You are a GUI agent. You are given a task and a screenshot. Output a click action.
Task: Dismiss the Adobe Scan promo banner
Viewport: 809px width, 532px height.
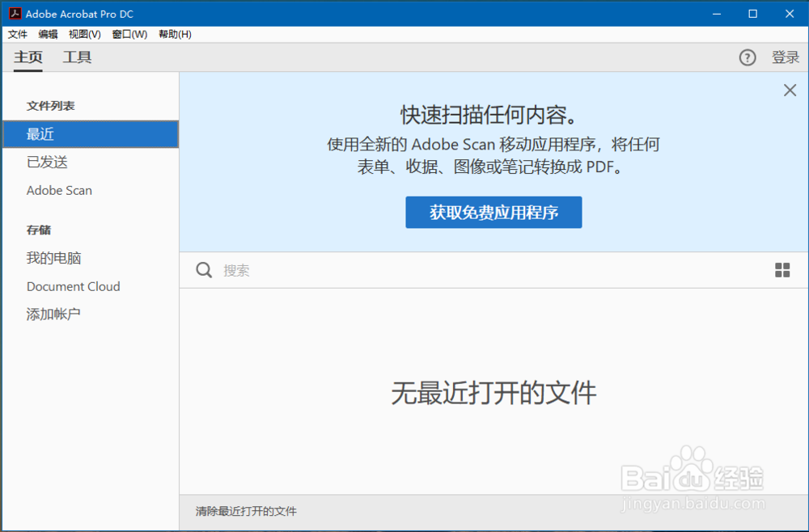click(790, 91)
